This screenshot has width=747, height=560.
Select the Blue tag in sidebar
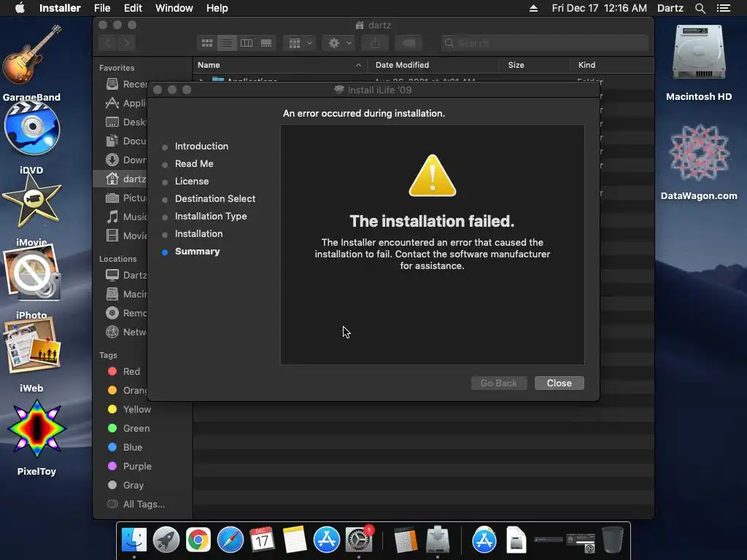125,448
